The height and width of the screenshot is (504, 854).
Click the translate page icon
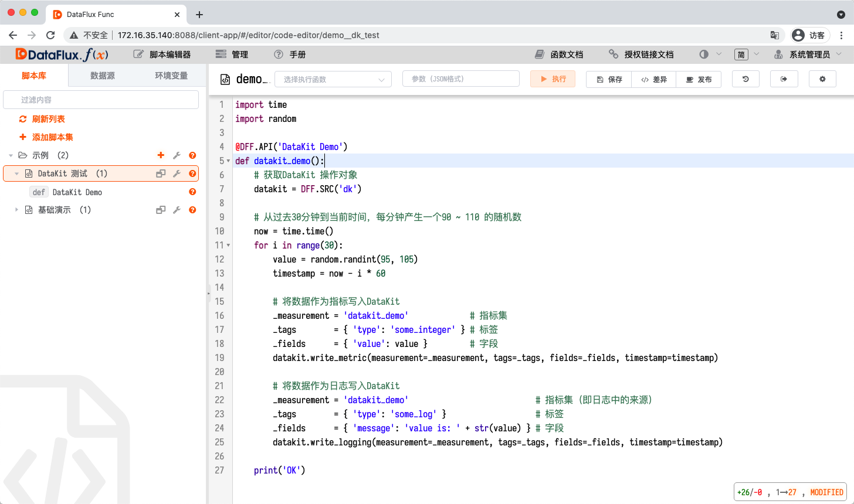(775, 35)
